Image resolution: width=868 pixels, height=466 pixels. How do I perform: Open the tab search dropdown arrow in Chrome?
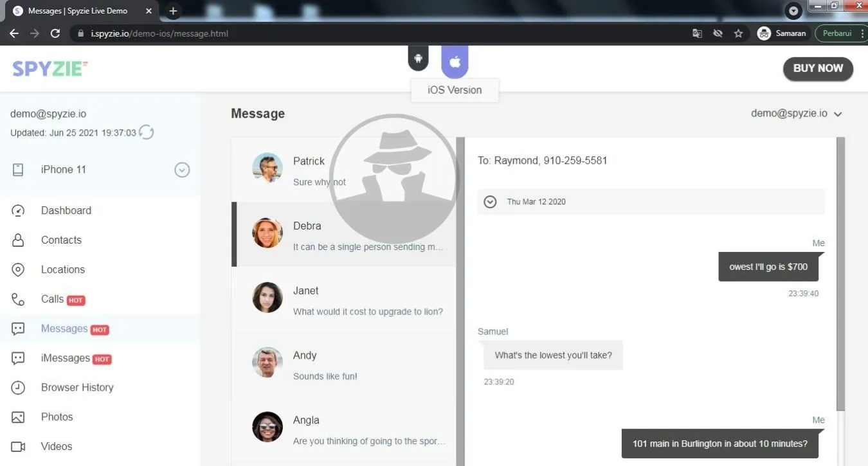794,11
